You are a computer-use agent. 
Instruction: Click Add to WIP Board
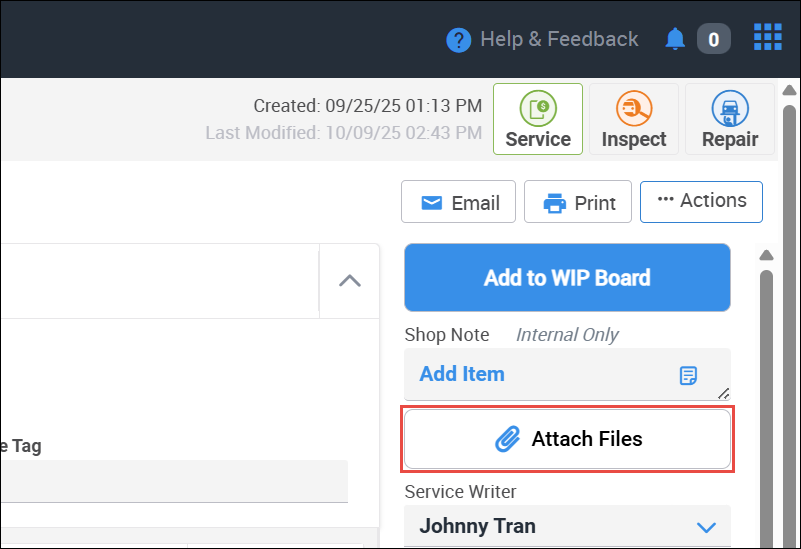tap(567, 277)
